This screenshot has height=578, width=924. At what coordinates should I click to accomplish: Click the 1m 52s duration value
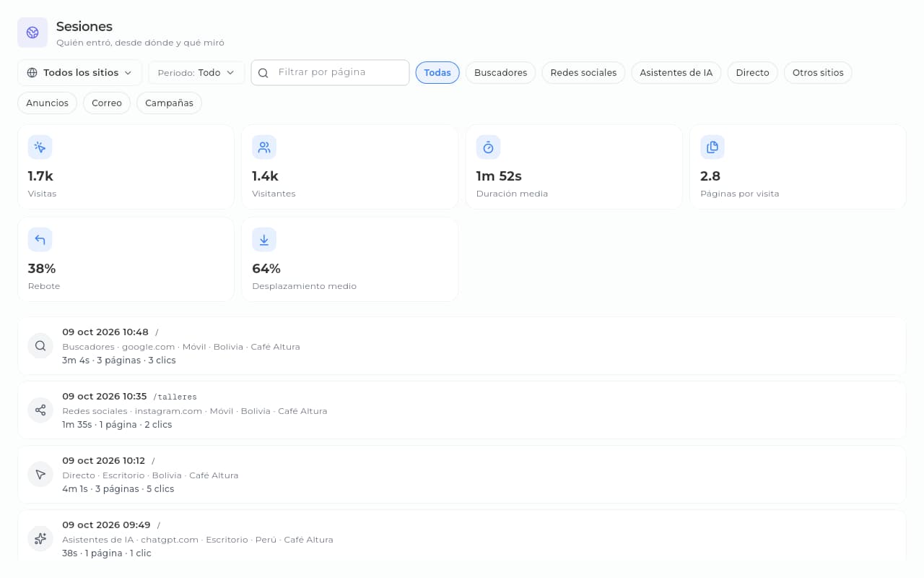(x=499, y=176)
